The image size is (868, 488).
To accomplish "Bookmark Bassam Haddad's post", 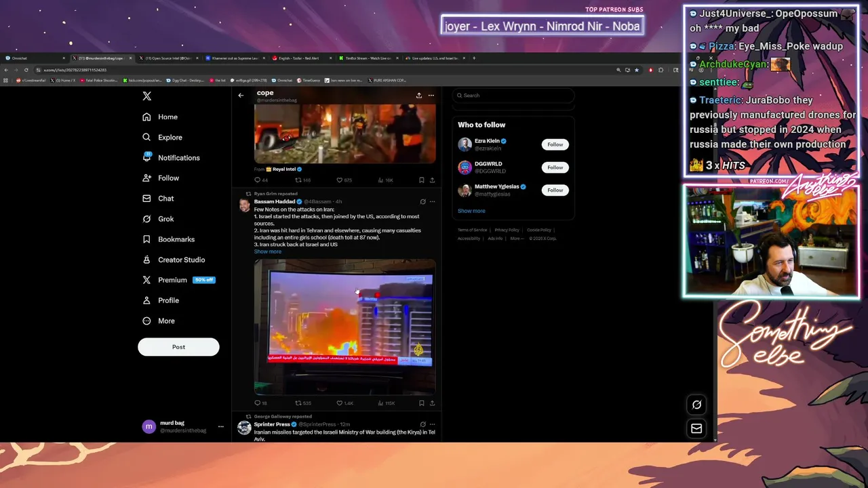I will pyautogui.click(x=421, y=403).
